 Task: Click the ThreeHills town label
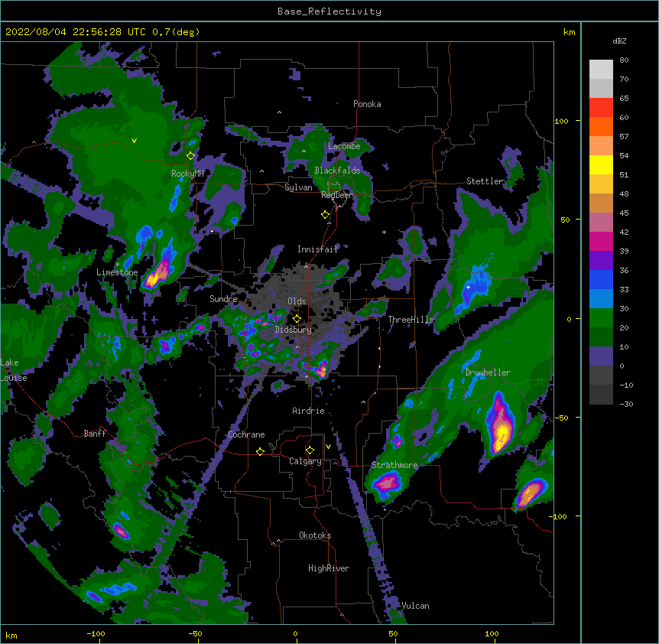pos(411,320)
